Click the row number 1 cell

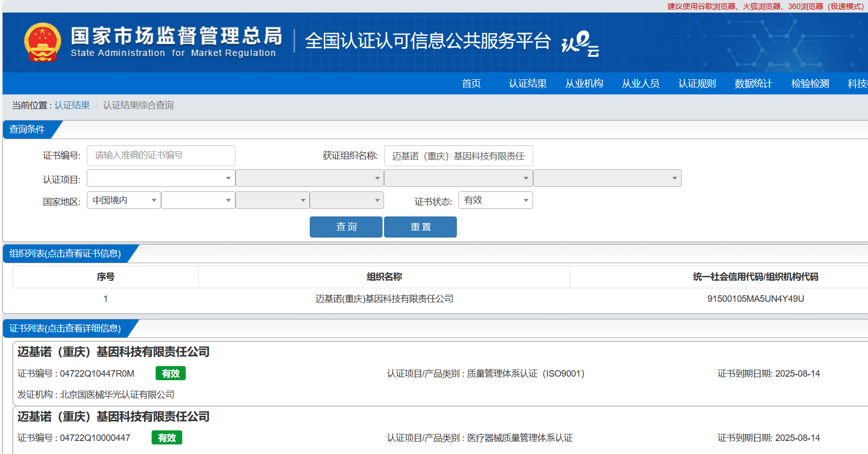[105, 299]
